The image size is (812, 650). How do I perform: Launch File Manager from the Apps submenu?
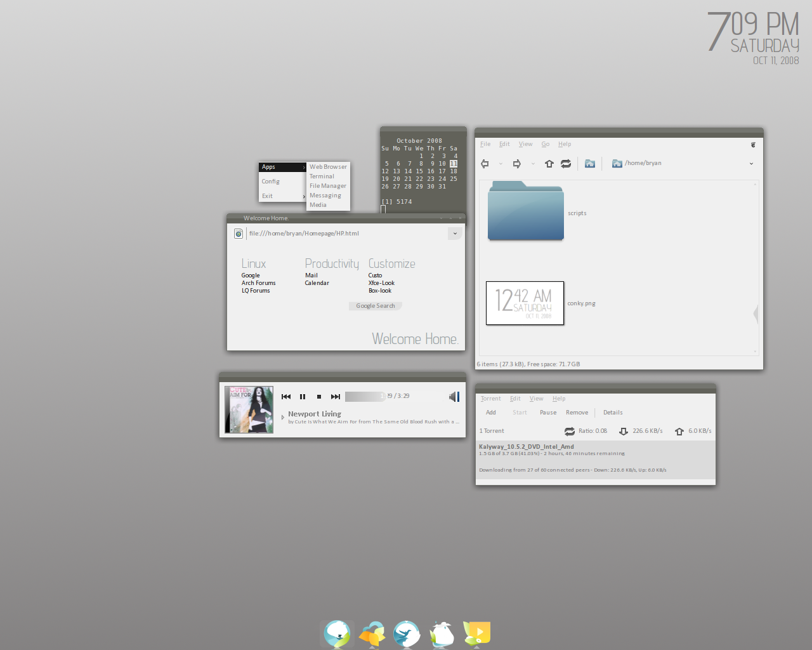(x=329, y=186)
